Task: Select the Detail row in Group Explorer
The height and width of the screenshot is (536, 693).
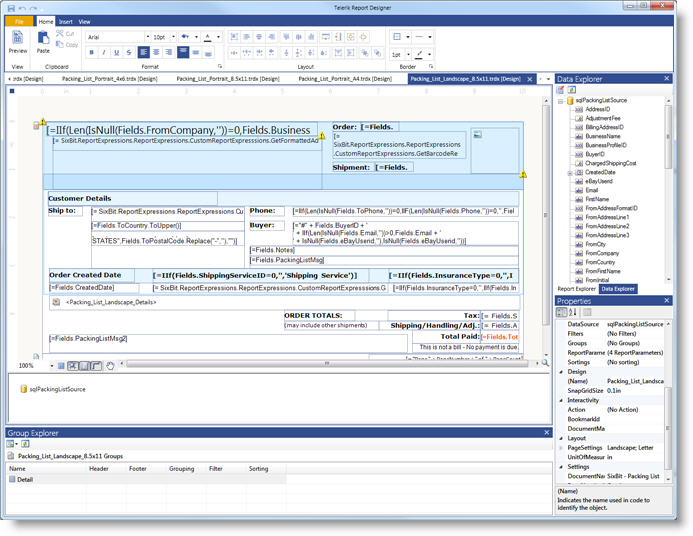Action: pos(146,479)
